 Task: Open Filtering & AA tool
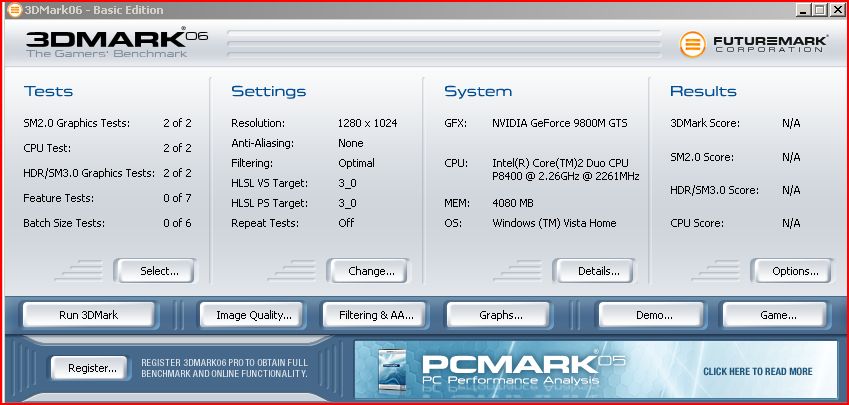(376, 315)
